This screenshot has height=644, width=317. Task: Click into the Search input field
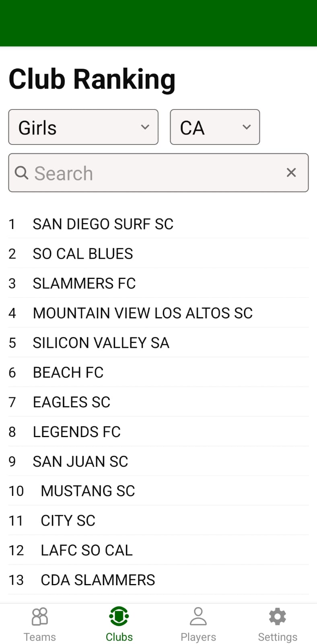coord(153,173)
